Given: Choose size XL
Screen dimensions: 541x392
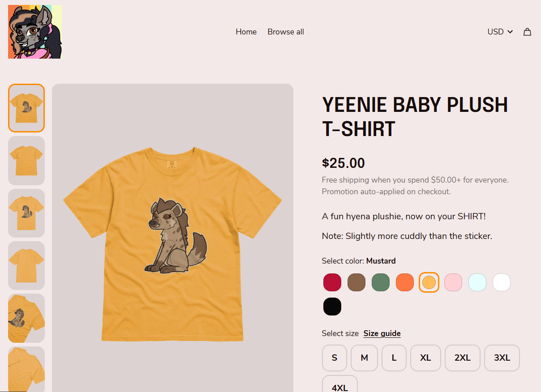Looking at the screenshot, I should [425, 358].
